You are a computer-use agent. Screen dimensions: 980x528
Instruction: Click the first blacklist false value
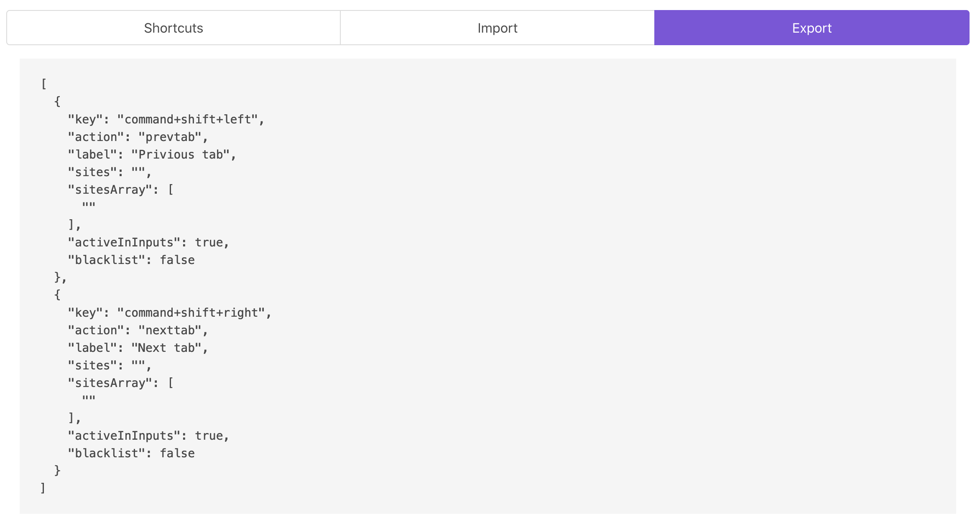tap(177, 260)
